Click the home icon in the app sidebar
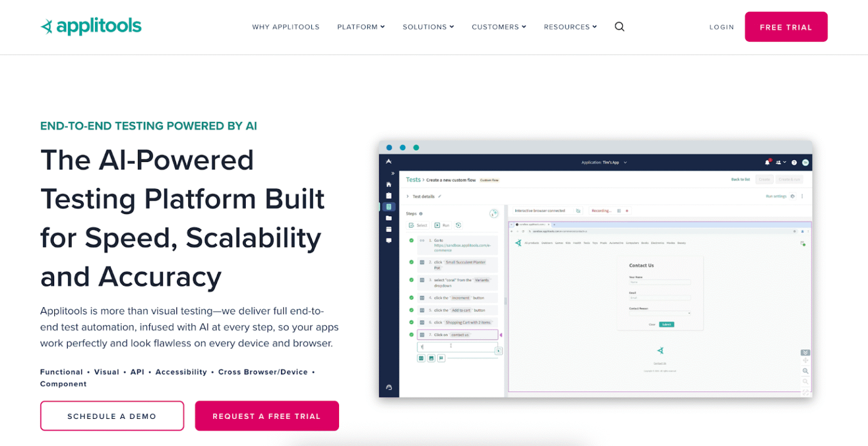 pos(389,184)
